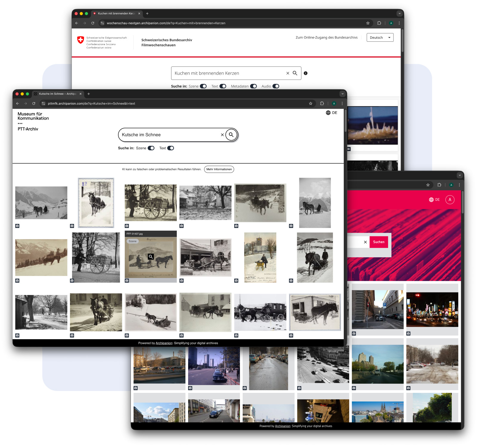The height and width of the screenshot is (448, 477).
Task: Click the magnifier search button in PTT-Archiv
Action: (231, 135)
